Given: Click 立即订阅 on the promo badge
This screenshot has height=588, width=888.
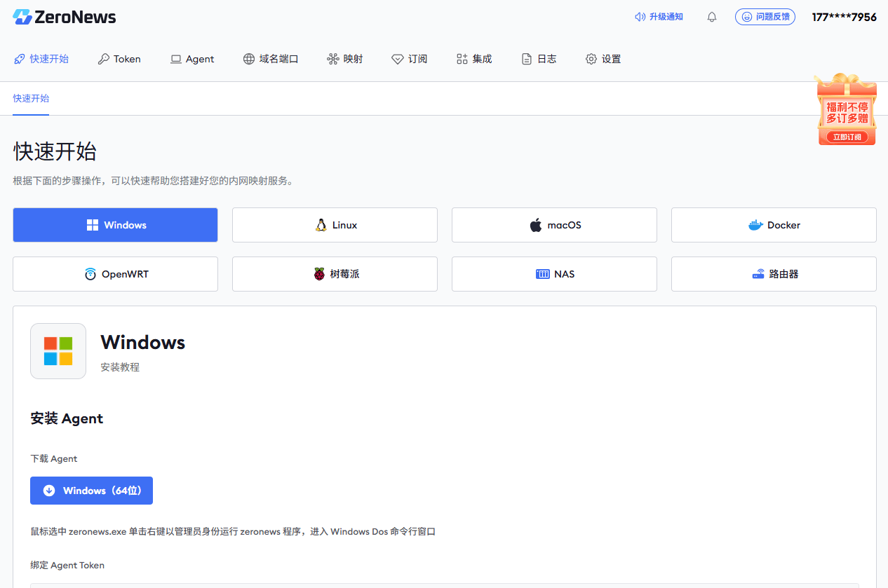Looking at the screenshot, I should pos(847,137).
